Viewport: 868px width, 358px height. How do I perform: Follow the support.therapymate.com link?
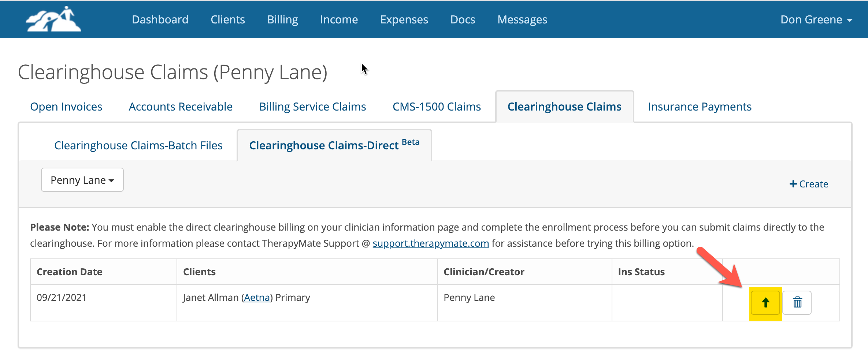430,243
